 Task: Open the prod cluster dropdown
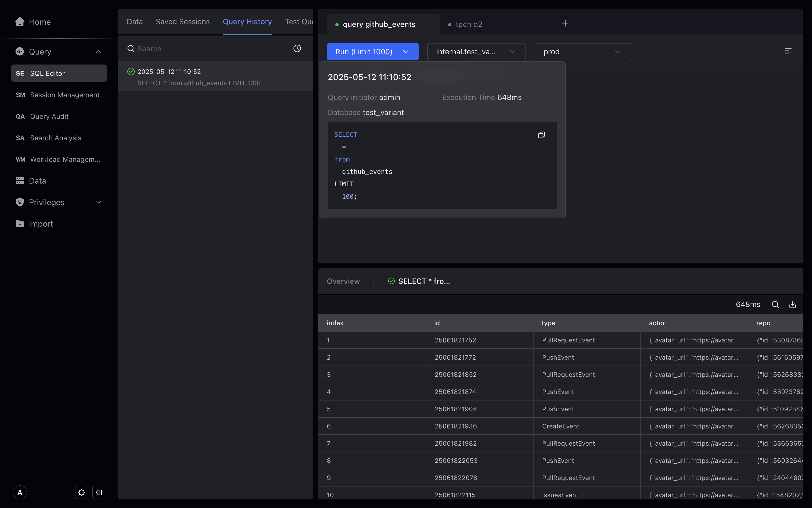pos(582,51)
